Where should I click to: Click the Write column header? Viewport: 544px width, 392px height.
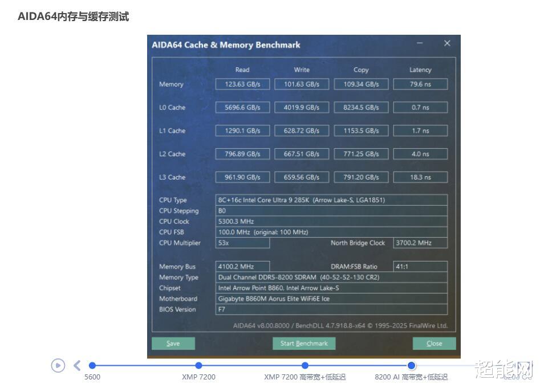[302, 70]
